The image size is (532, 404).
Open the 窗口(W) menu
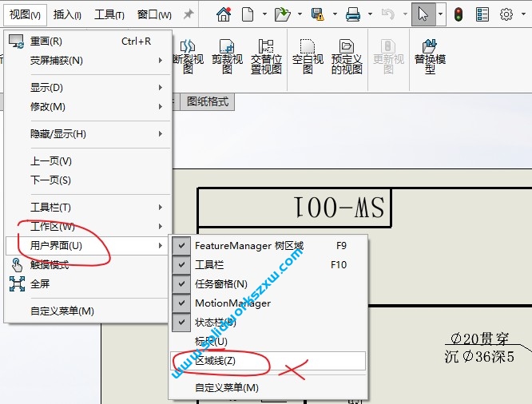pos(154,14)
